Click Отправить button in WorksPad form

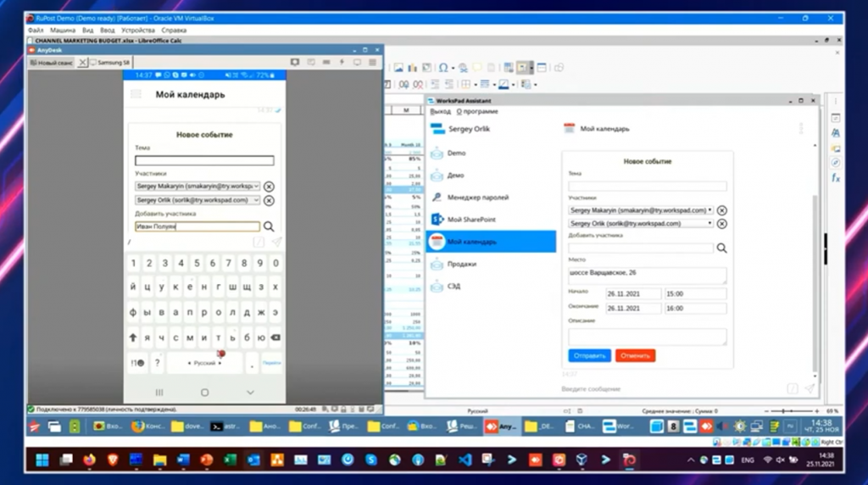[590, 355]
